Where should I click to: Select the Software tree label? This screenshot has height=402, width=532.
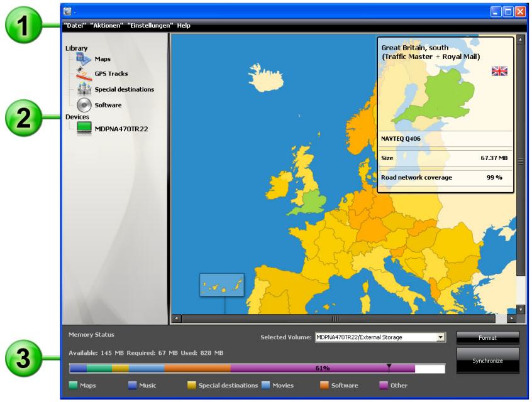click(x=108, y=105)
